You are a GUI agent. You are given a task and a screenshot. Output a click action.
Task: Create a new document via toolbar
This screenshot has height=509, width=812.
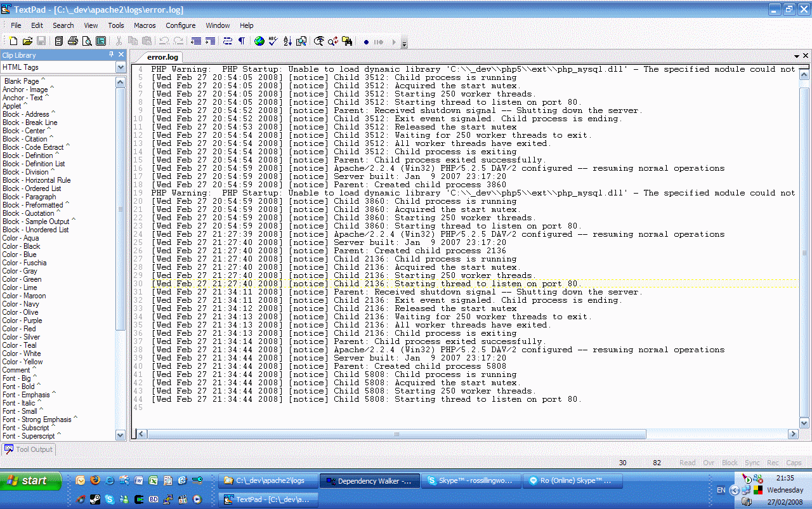pyautogui.click(x=14, y=41)
